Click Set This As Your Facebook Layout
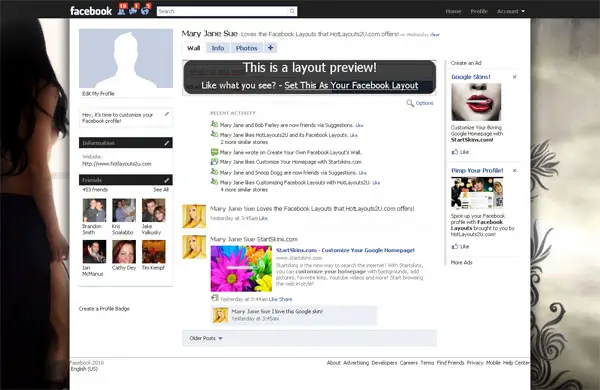Screen dimensions: 600x390 point(351,85)
